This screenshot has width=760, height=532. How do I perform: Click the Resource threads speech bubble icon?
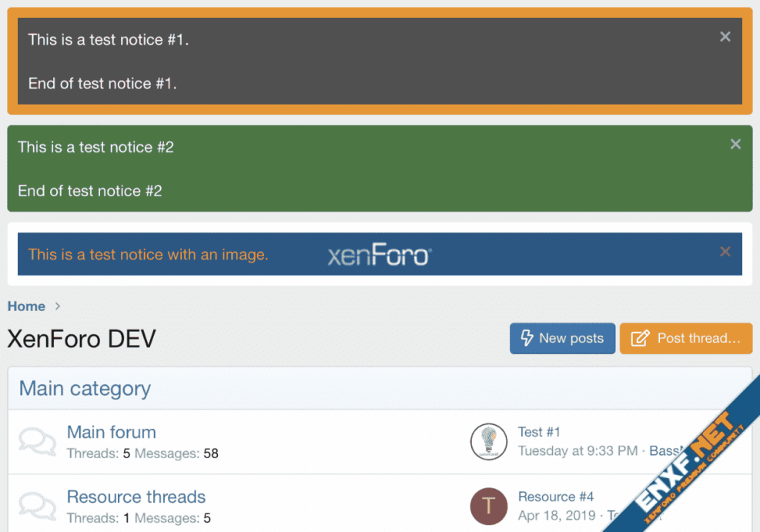[x=37, y=507]
